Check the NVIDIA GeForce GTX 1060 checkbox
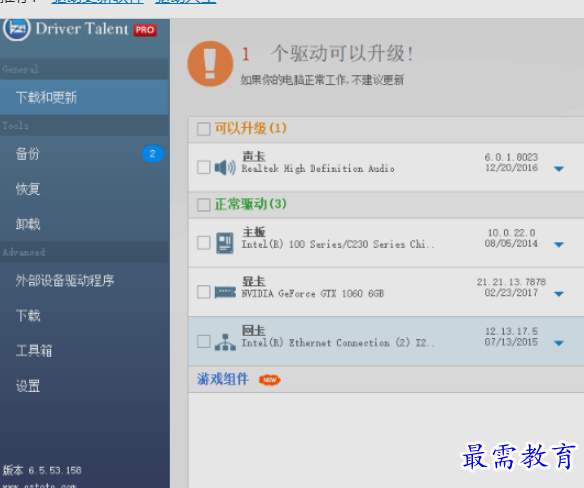This screenshot has height=488, width=584. click(x=204, y=292)
